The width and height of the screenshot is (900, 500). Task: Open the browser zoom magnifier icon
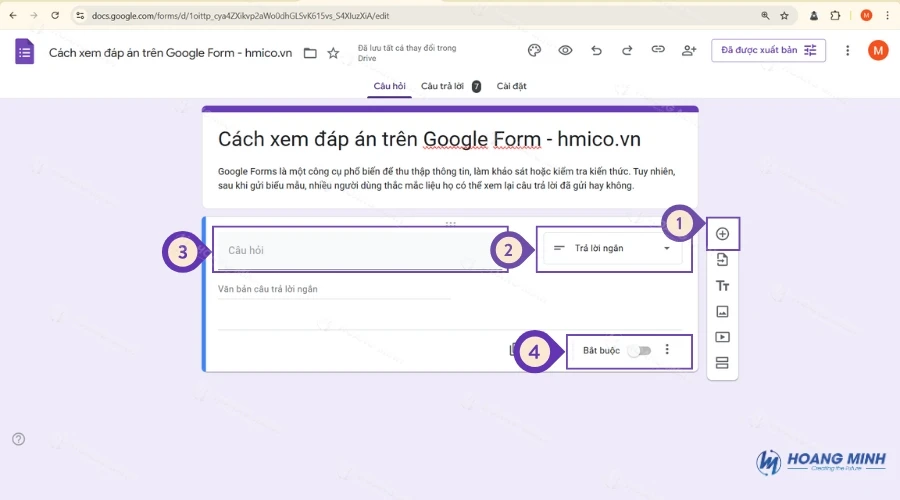[765, 15]
